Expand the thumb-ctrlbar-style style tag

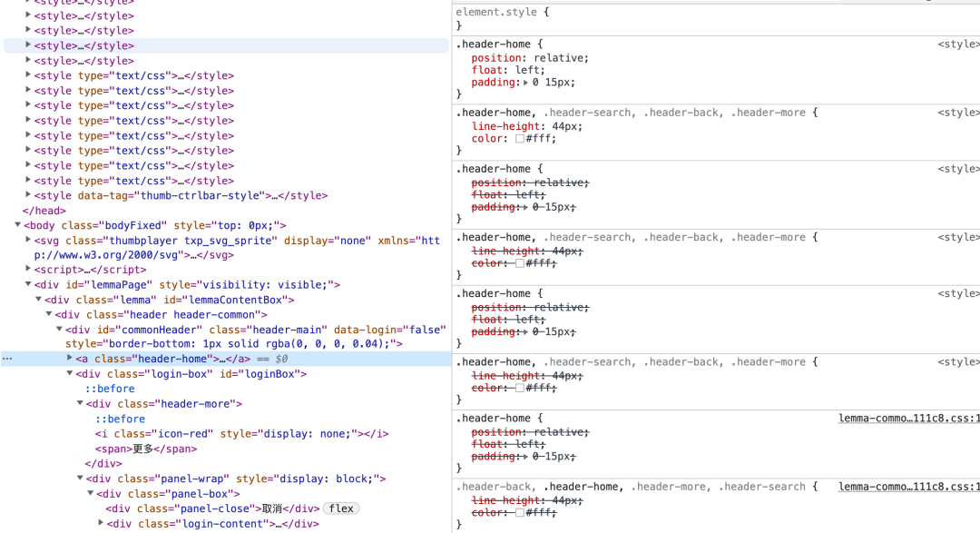(28, 195)
